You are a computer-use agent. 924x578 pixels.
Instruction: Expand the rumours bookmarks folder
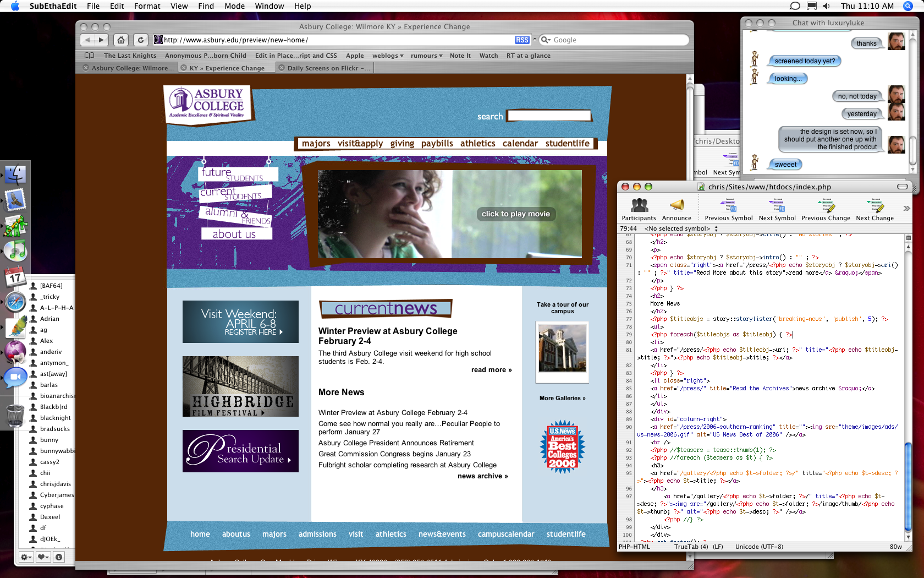427,56
